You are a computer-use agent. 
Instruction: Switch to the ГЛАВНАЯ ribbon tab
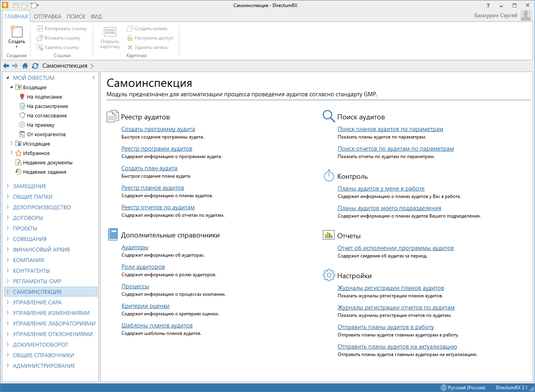pyautogui.click(x=16, y=16)
